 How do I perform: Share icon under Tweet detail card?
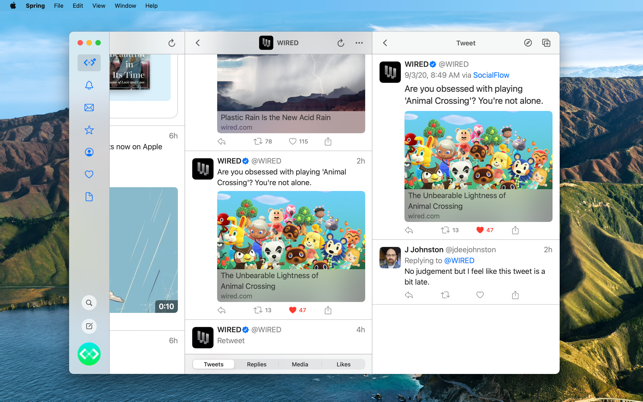[x=515, y=230]
